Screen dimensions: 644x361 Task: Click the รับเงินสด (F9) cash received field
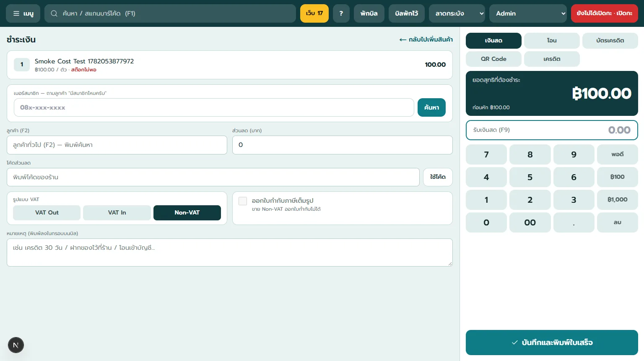pyautogui.click(x=552, y=130)
